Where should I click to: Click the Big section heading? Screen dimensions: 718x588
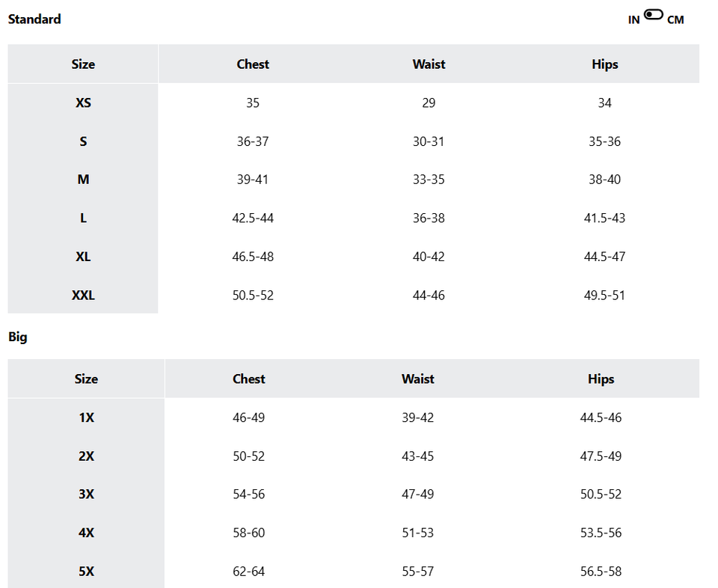[18, 337]
